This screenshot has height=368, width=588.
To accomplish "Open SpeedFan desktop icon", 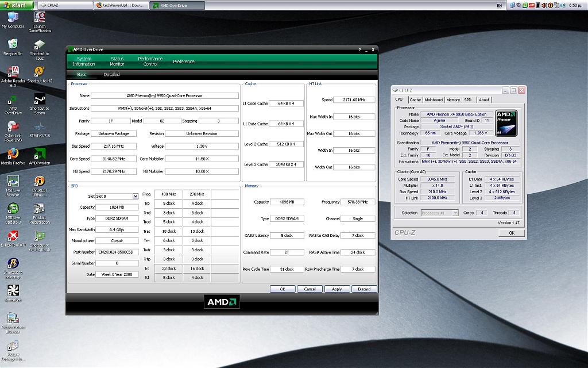I will 13,293.
